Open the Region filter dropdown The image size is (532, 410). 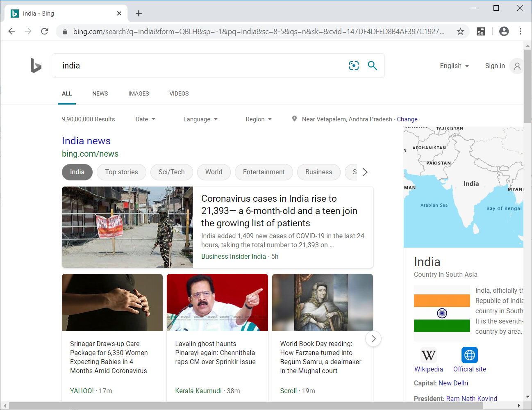click(259, 119)
